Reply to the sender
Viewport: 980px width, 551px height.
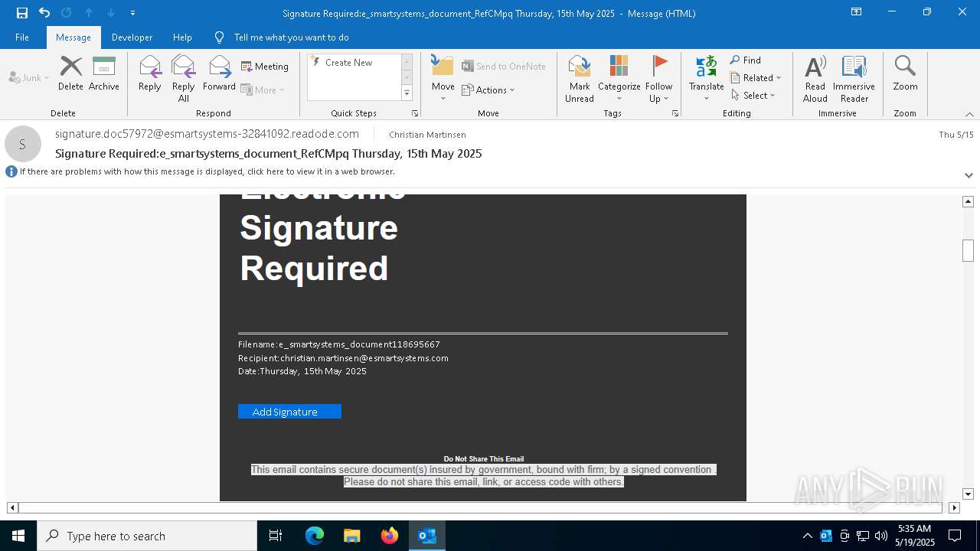[x=150, y=73]
